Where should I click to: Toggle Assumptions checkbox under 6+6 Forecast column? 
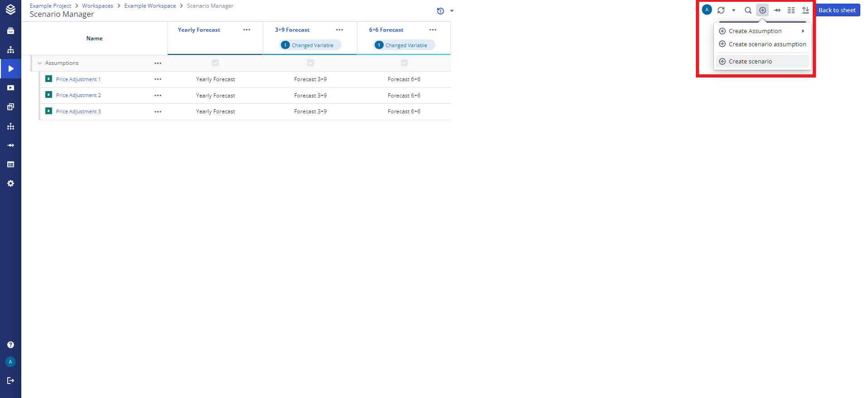pos(404,63)
